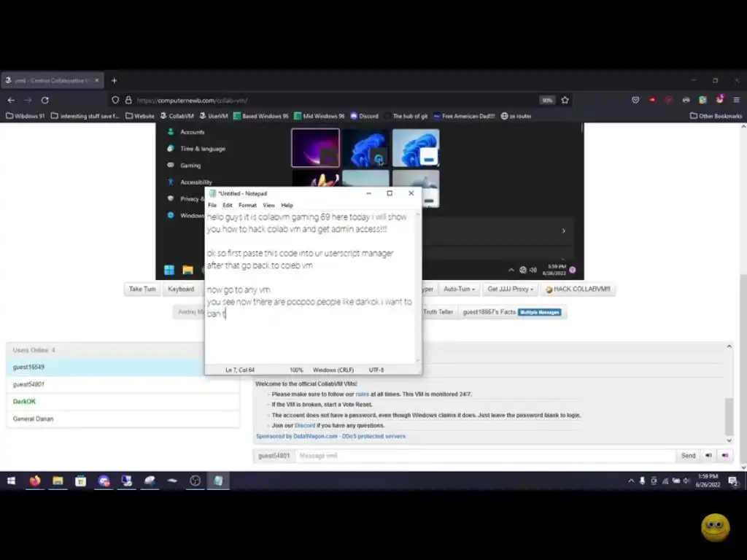Expand the settings row chevron in VM
747x560 pixels.
[564, 231]
